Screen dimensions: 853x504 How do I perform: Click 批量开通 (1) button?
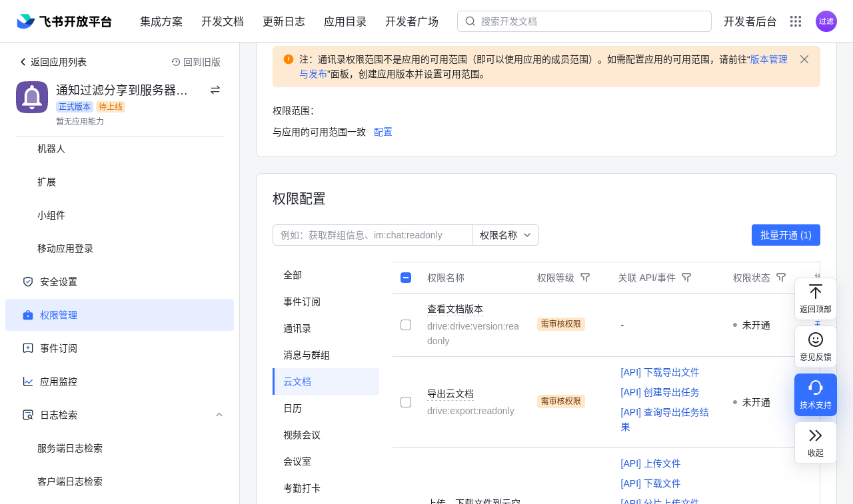pos(786,235)
